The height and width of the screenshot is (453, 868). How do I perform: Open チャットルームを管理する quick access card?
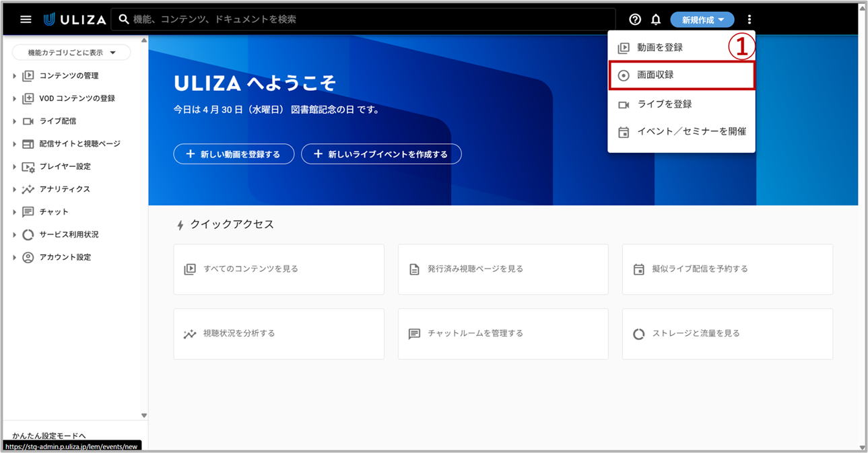tap(503, 334)
